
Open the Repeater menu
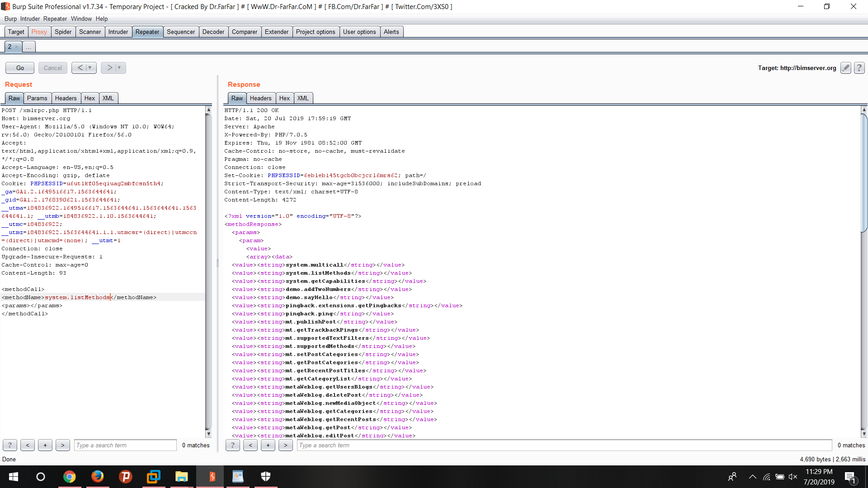click(55, 19)
